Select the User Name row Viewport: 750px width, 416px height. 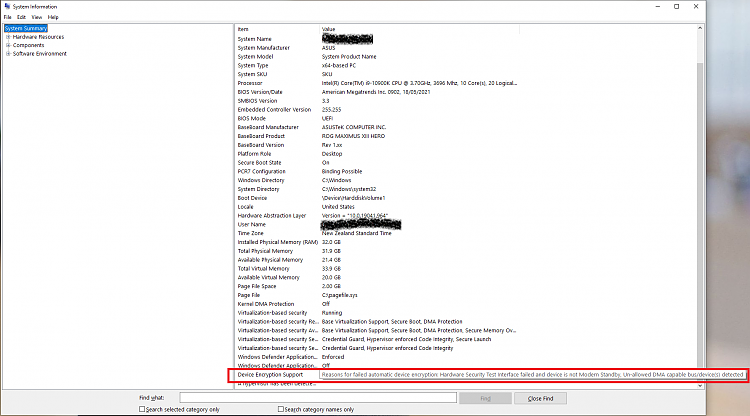(377, 225)
